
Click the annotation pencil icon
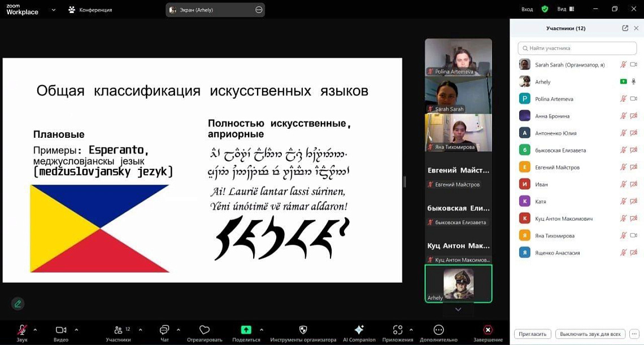pyautogui.click(x=18, y=304)
